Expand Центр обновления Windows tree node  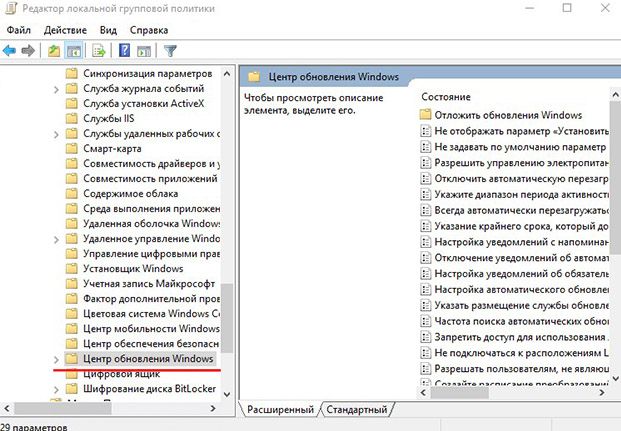click(56, 360)
